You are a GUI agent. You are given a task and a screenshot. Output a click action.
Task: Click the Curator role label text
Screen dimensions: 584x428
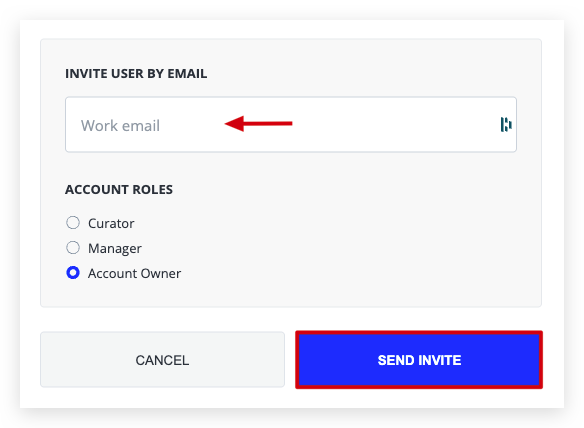point(111,223)
